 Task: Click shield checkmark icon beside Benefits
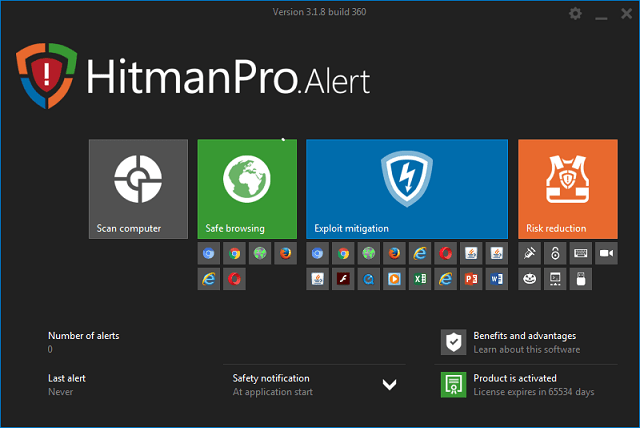pos(453,342)
